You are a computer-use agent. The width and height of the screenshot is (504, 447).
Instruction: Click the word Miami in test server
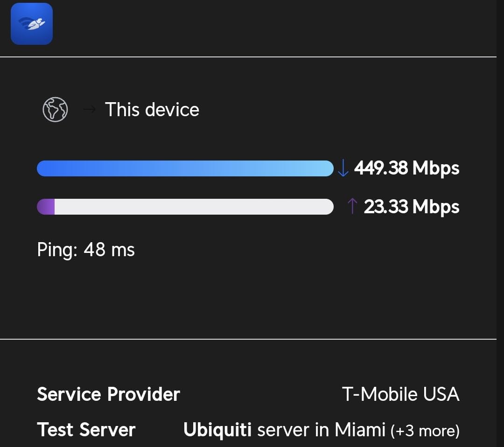tap(360, 430)
